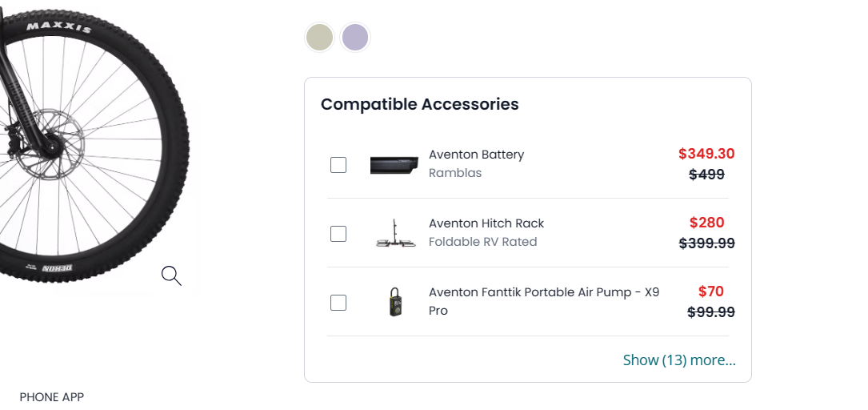Click the air pump thumbnail image
Image resolution: width=868 pixels, height=410 pixels.
[x=396, y=303]
